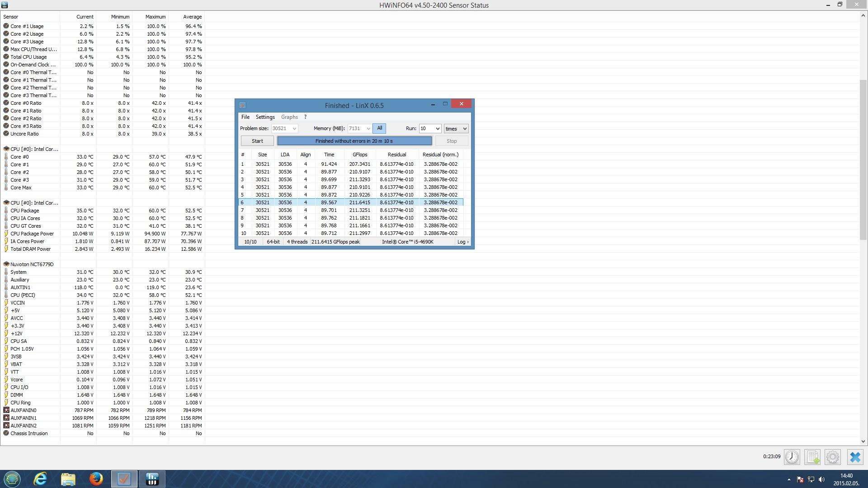Click the HWiNFO scroll up arrow
The width and height of the screenshot is (868, 488).
pos(863,15)
